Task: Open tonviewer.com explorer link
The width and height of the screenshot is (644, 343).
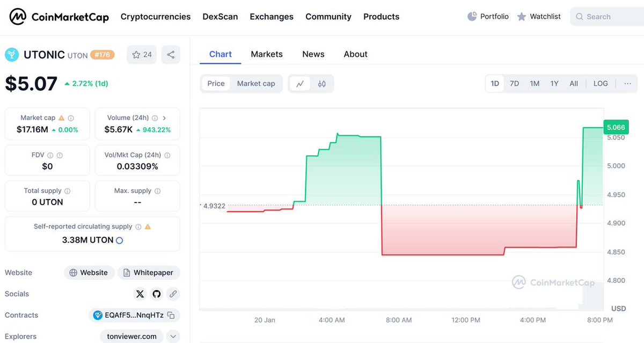Action: (x=132, y=337)
